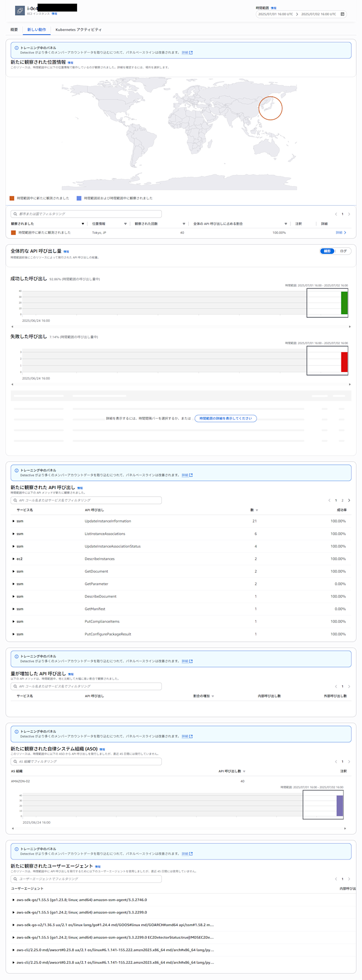The image size is (362, 980).
Task: Click the blue 時間範囲前および時間範囲中 legend swatch
Action: point(79,198)
